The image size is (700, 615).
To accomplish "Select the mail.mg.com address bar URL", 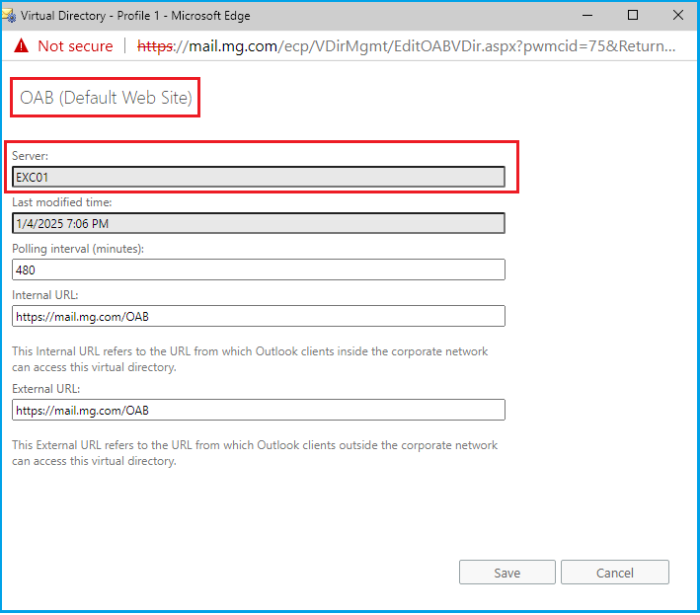I will tap(407, 46).
